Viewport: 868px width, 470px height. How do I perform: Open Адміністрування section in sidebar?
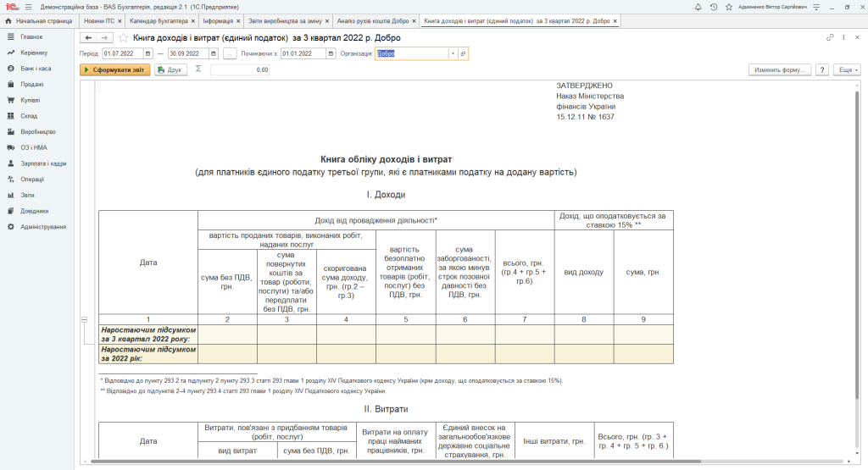pyautogui.click(x=43, y=227)
